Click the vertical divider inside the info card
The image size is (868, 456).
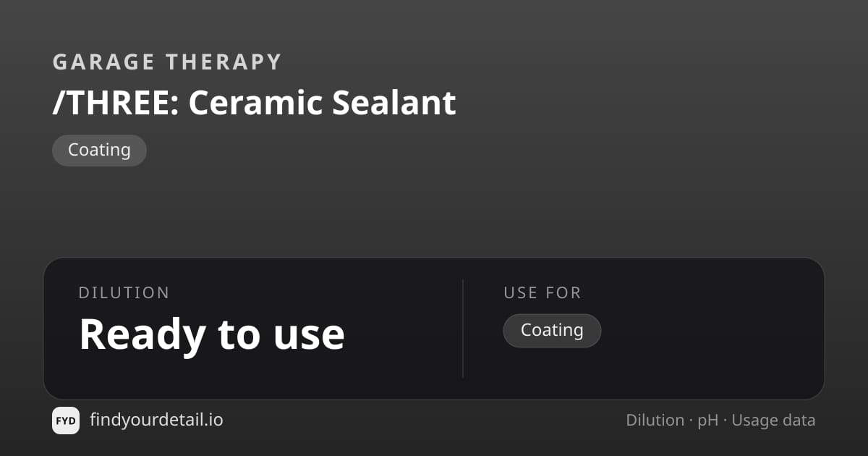(x=463, y=329)
